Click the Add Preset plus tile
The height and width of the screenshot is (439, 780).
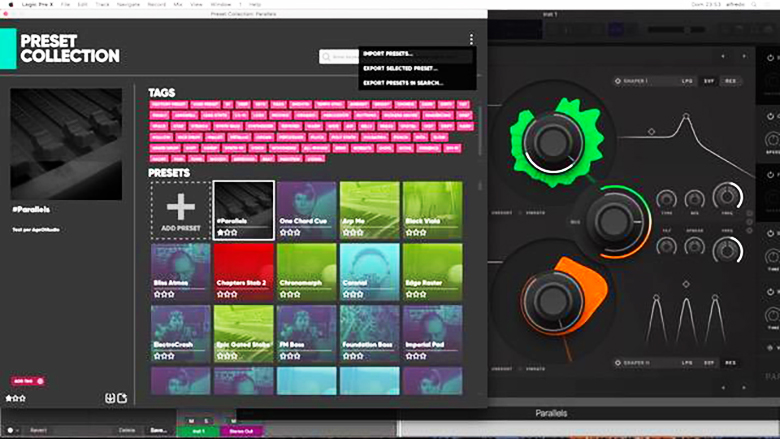[x=181, y=210]
